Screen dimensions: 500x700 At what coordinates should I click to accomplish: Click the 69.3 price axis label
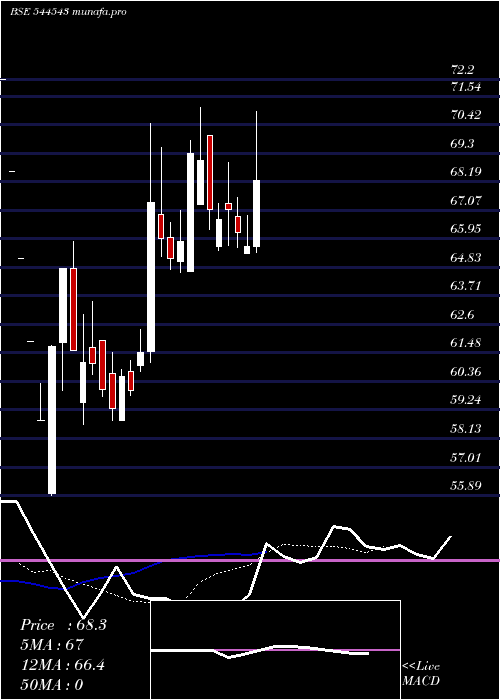click(462, 144)
